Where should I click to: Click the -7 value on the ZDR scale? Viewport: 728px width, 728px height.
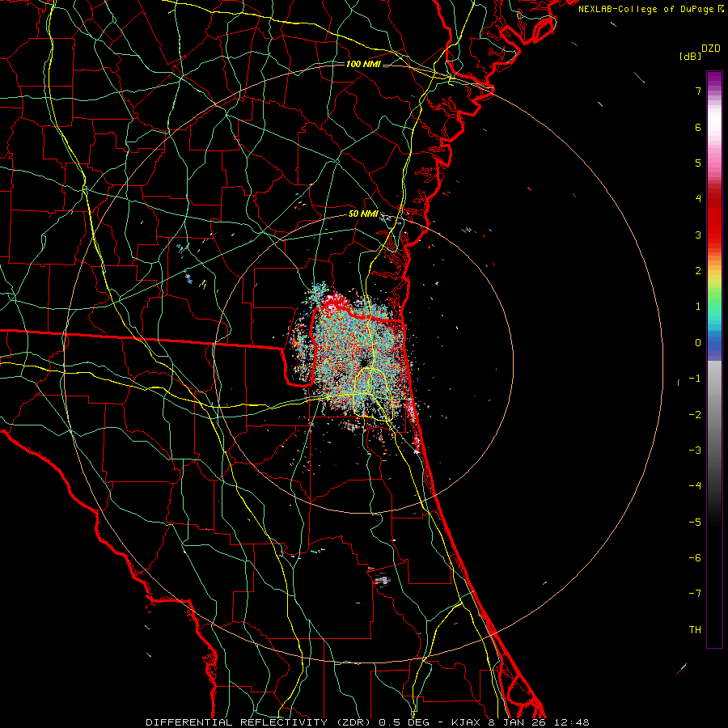695,594
